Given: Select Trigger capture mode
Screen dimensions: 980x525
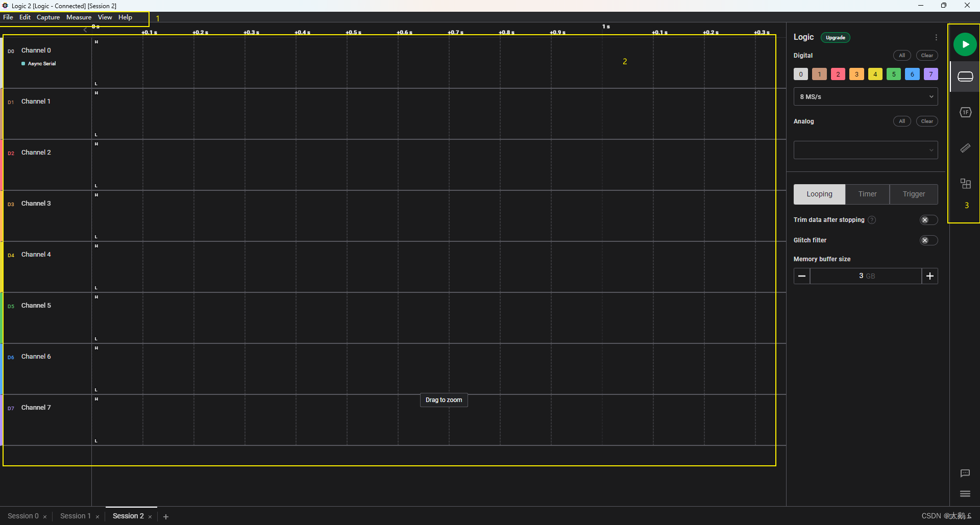Looking at the screenshot, I should tap(914, 194).
